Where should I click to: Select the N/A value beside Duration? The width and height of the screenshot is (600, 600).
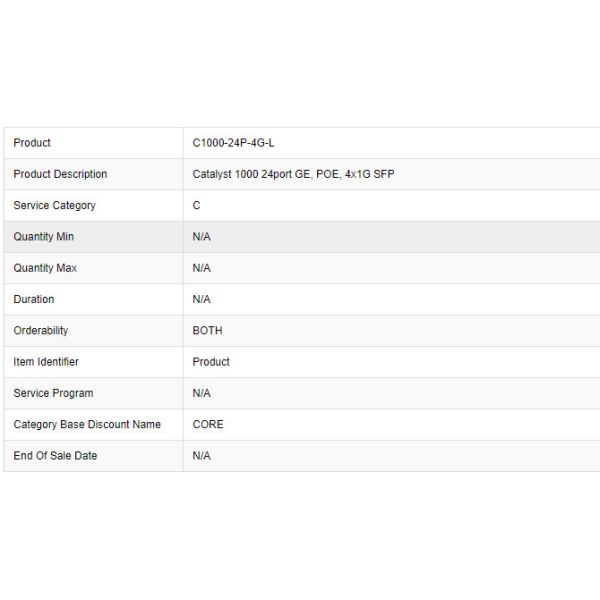pyautogui.click(x=202, y=299)
